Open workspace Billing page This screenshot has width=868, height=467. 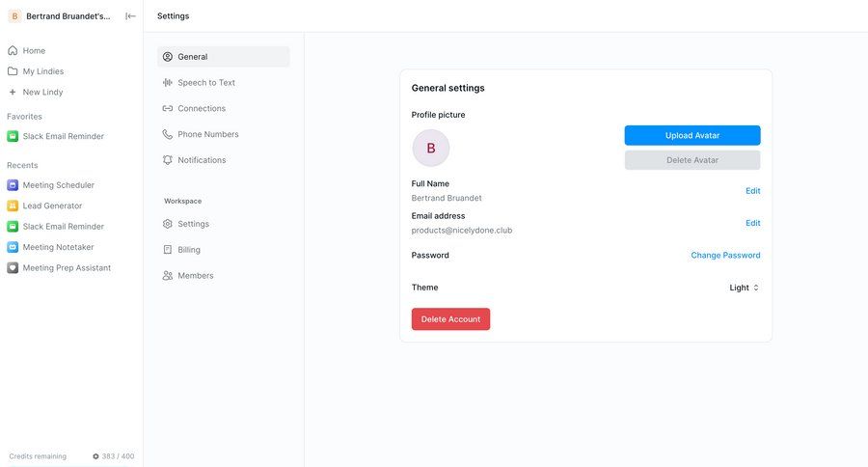188,250
